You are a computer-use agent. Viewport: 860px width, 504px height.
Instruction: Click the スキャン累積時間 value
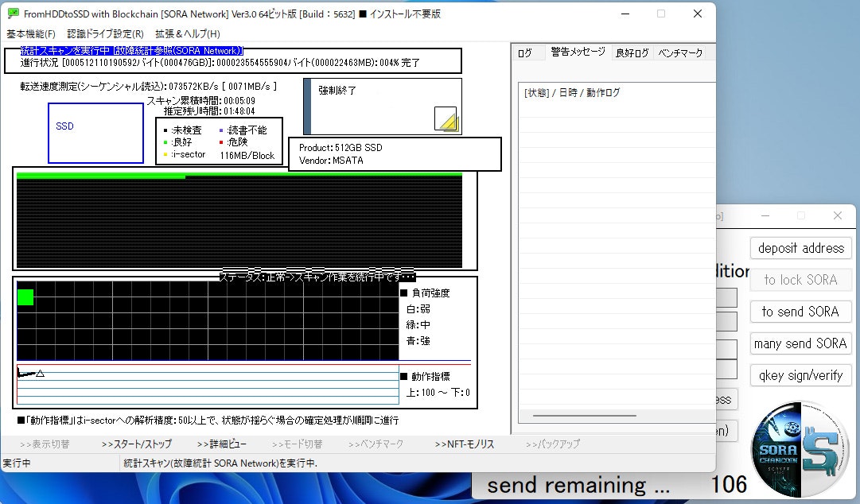click(239, 101)
